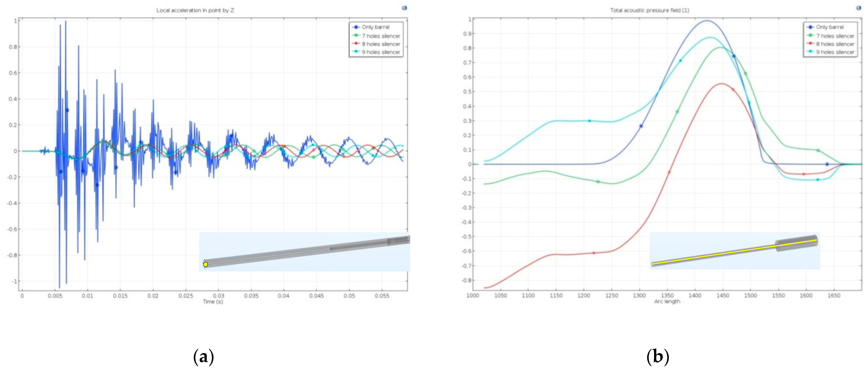The width and height of the screenshot is (868, 373).
Task: Click the snapshot icon above pressure plot
Action: tap(859, 8)
